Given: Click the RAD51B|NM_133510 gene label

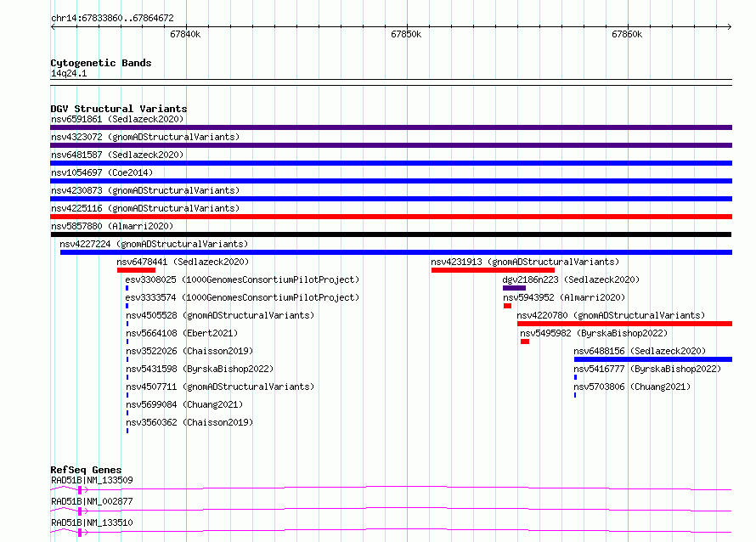Looking at the screenshot, I should click(92, 522).
